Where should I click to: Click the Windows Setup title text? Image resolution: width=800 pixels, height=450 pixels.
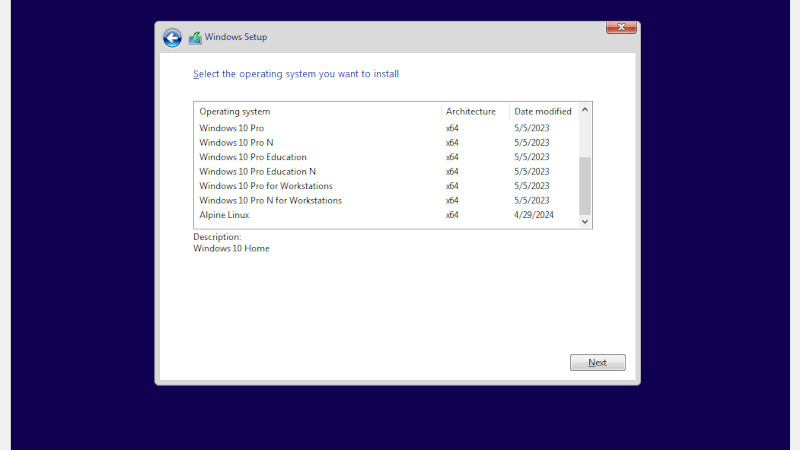[x=237, y=38]
